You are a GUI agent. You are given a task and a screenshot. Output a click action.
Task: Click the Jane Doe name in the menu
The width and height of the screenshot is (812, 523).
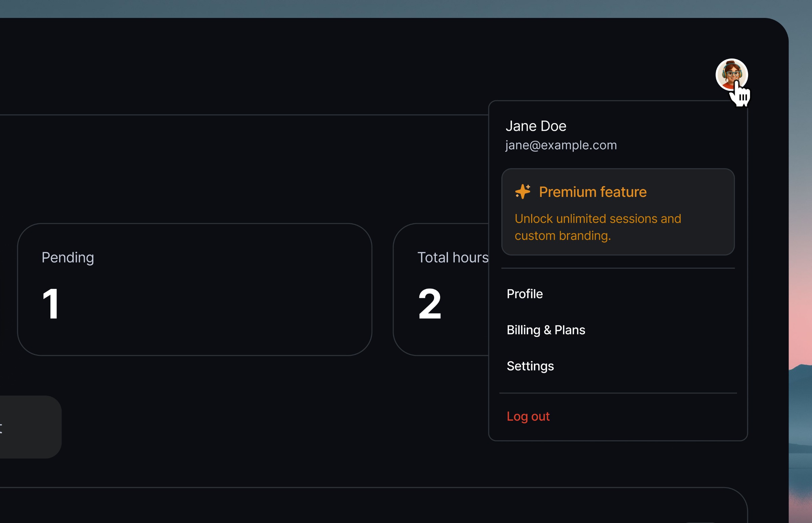(x=536, y=126)
